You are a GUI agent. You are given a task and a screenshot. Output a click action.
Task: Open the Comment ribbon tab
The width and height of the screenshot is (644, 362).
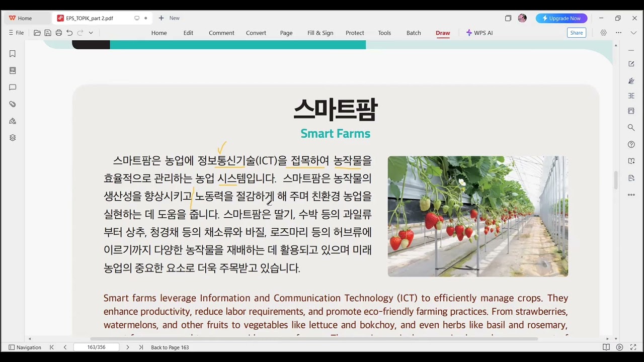tap(221, 33)
